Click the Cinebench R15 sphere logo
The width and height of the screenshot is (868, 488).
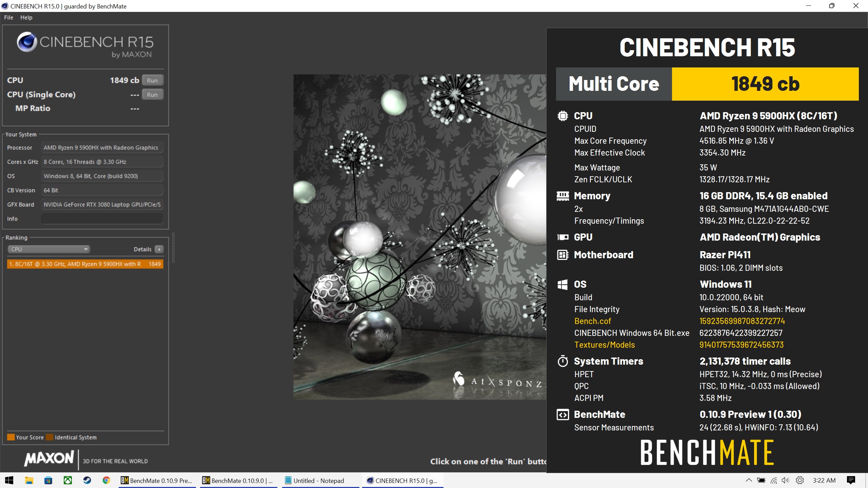27,42
